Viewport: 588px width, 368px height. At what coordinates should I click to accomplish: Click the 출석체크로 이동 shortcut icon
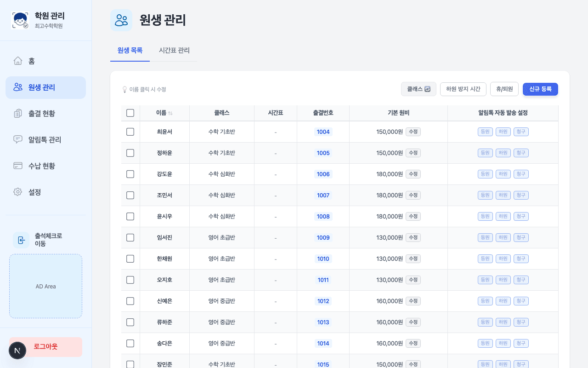pyautogui.click(x=21, y=240)
